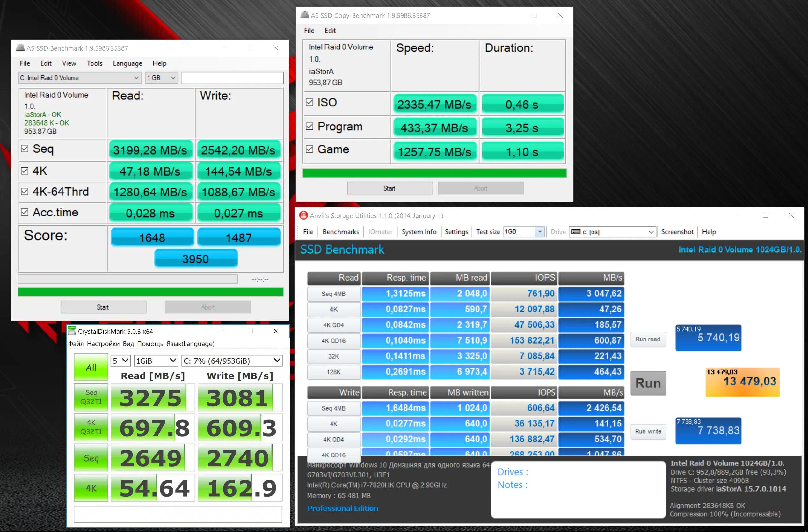This screenshot has height=532, width=808.
Task: Close the CrystalDiskMark window
Action: point(276,331)
